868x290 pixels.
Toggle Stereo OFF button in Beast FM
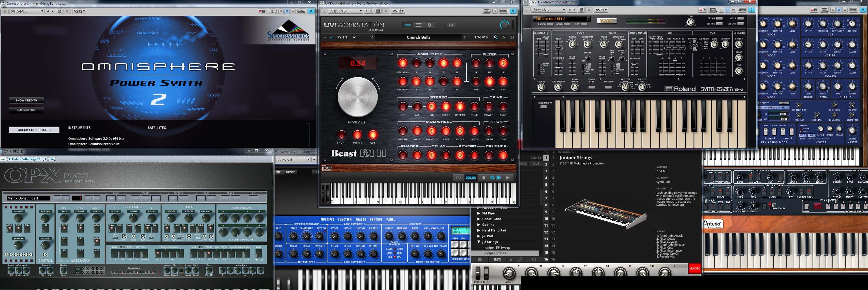coord(403,107)
